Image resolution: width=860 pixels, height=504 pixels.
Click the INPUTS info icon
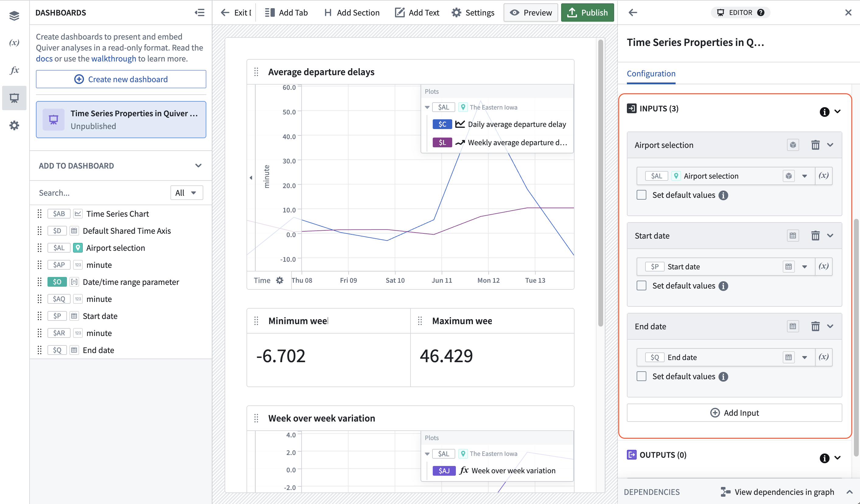[x=824, y=112]
